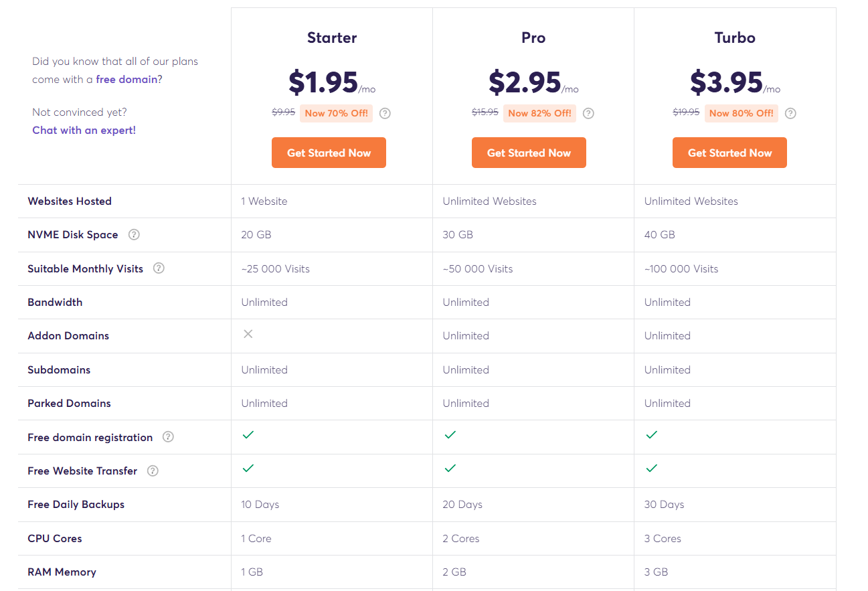The height and width of the screenshot is (591, 868).
Task: Click Starter free domain registration checkmark
Action: click(x=248, y=435)
